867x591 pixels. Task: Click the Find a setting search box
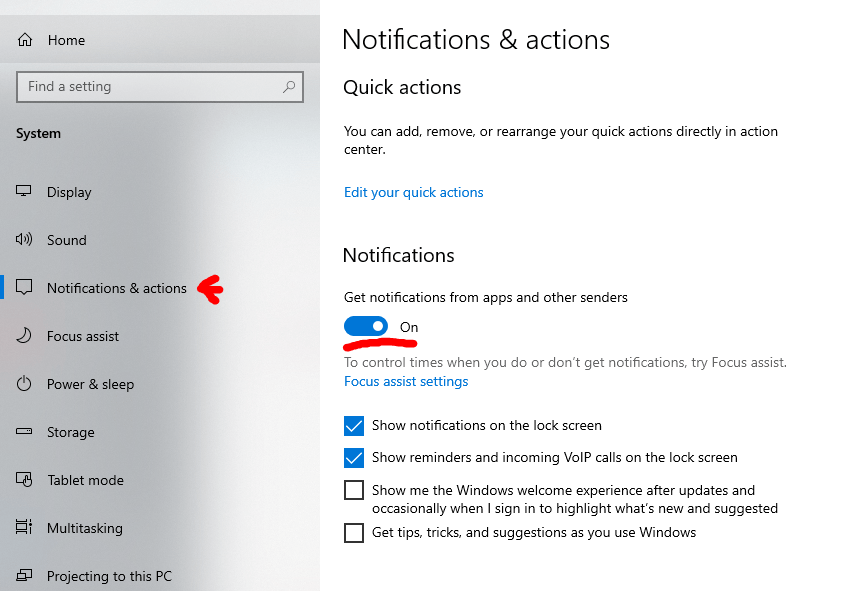[x=150, y=87]
